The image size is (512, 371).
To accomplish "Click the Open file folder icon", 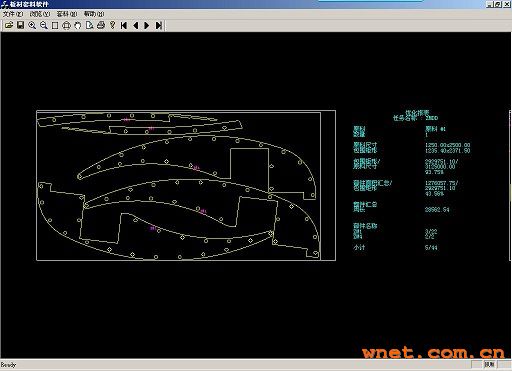I will point(9,25).
